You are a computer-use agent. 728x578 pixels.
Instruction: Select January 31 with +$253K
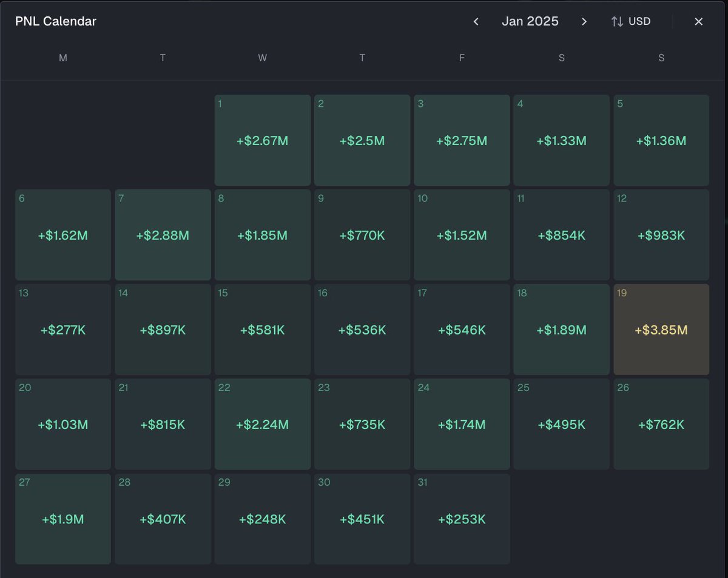[462, 518]
